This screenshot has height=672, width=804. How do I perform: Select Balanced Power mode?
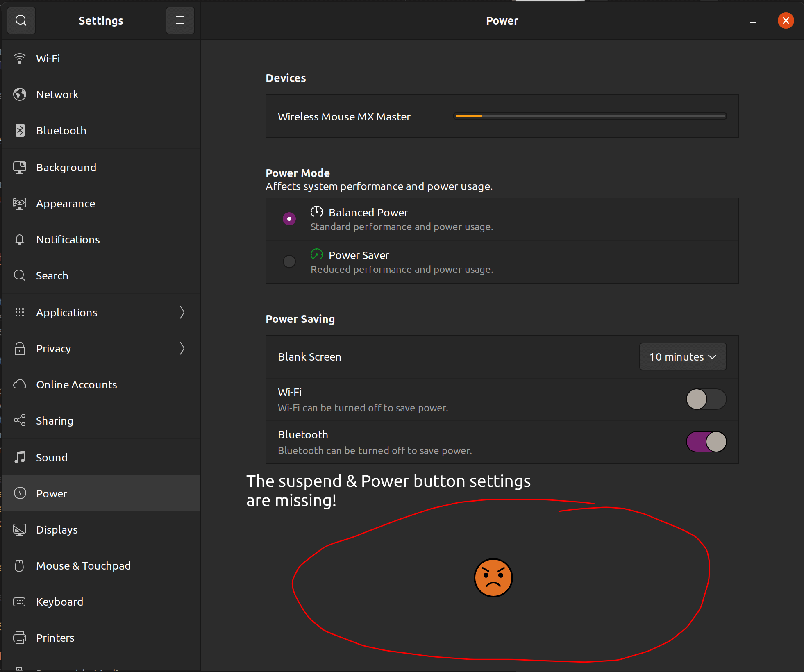pyautogui.click(x=289, y=219)
